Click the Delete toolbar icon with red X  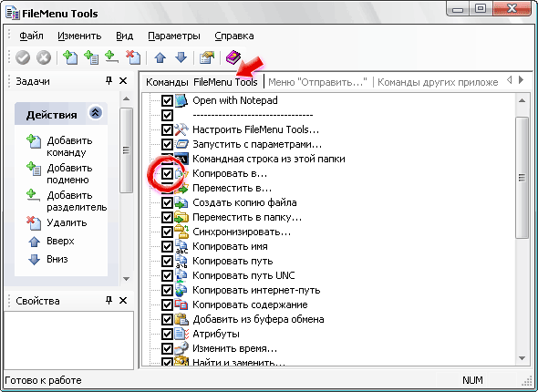(x=133, y=57)
